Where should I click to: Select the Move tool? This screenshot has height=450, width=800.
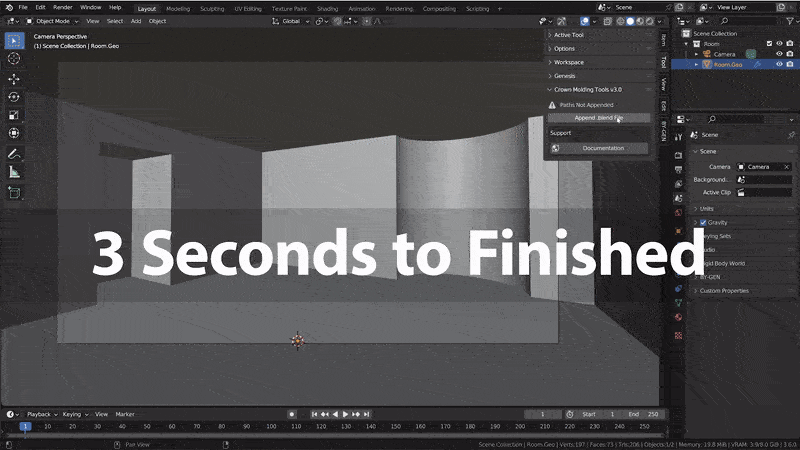[14, 79]
